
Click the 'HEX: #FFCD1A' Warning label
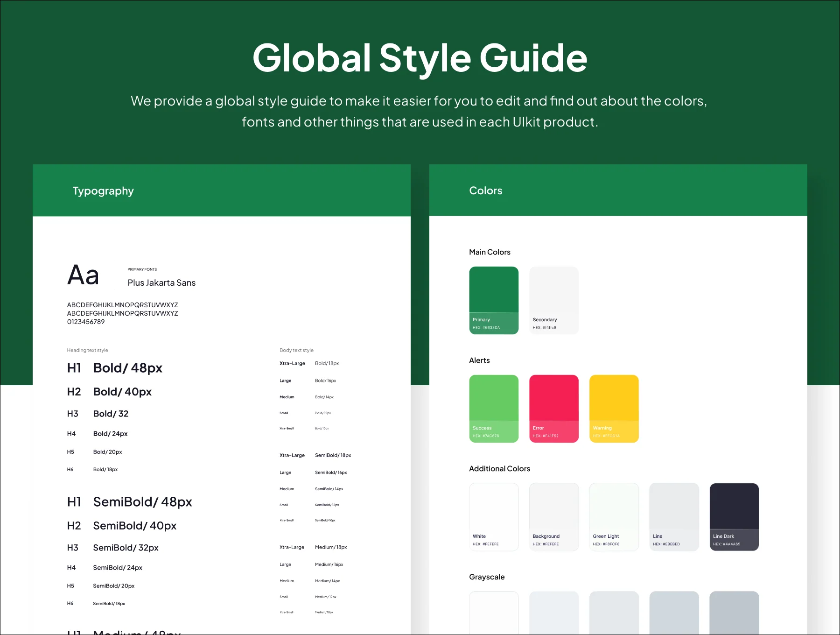coord(606,436)
